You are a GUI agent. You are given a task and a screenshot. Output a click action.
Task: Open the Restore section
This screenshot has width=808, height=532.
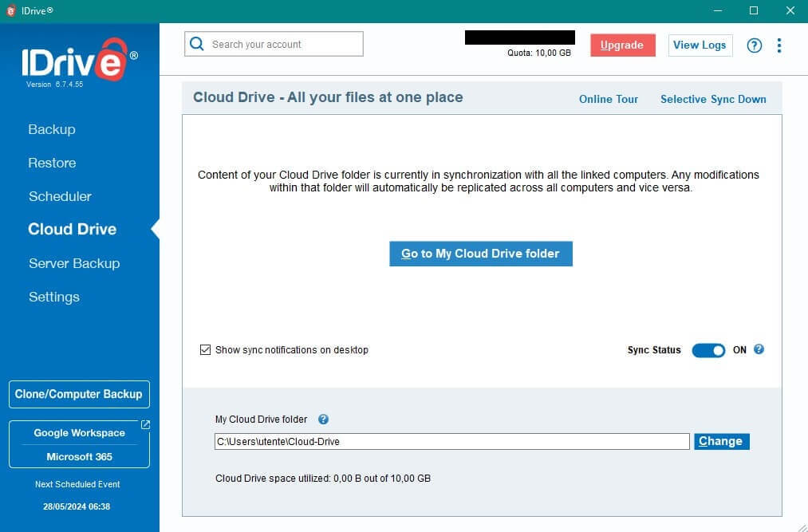tap(52, 163)
